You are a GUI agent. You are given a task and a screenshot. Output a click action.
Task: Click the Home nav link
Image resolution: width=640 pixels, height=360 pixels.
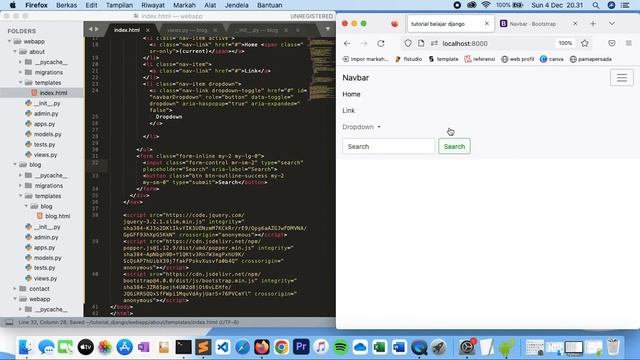(351, 94)
